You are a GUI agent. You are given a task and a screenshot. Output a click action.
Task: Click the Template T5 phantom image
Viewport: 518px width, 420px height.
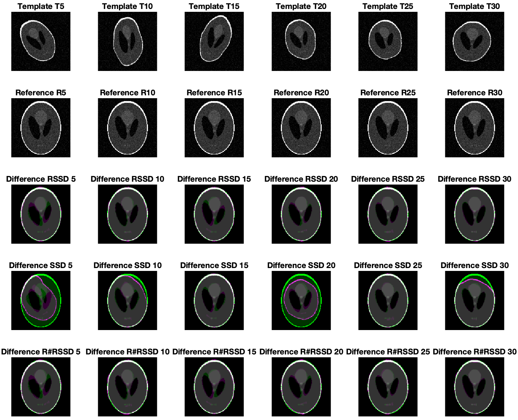[x=41, y=41]
